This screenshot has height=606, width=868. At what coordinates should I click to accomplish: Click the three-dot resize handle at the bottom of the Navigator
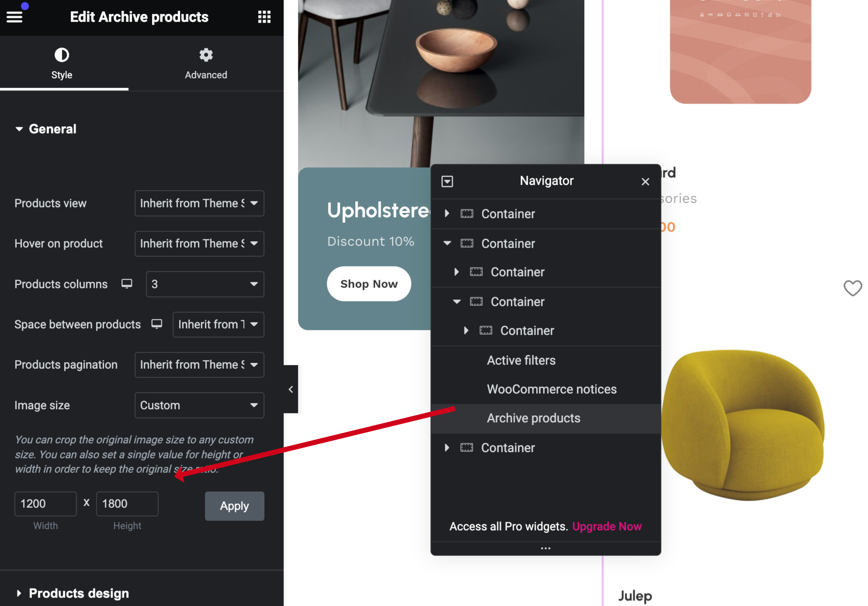pyautogui.click(x=546, y=548)
